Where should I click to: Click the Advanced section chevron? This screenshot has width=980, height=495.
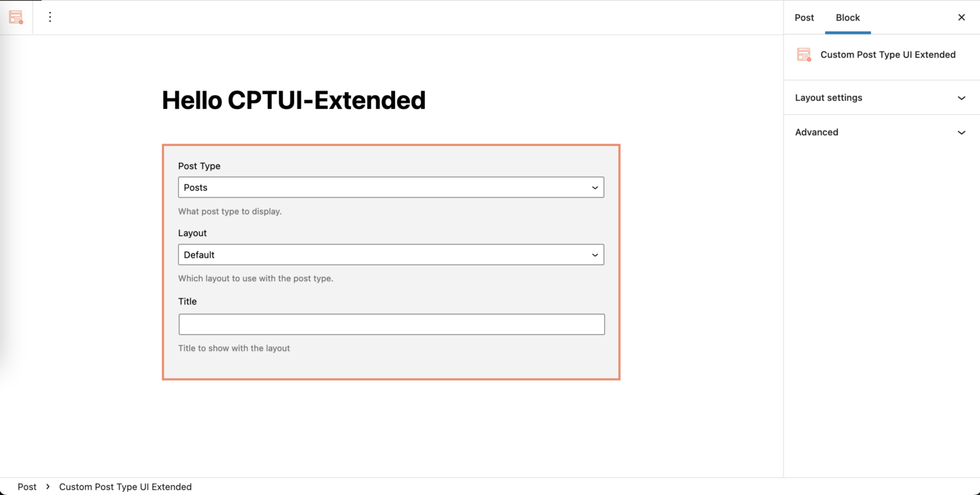click(x=961, y=132)
